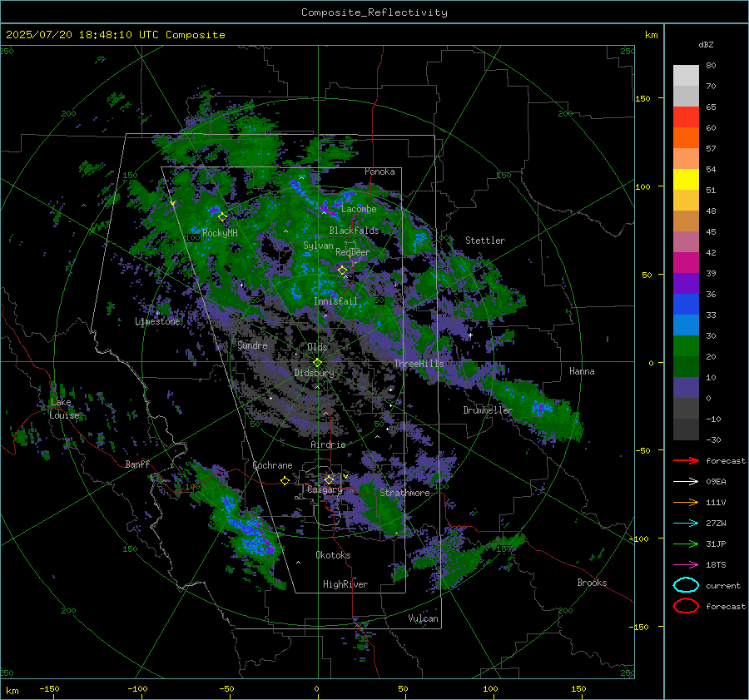Image resolution: width=749 pixels, height=700 pixels.
Task: Click the Airdrie label
Action: (328, 444)
